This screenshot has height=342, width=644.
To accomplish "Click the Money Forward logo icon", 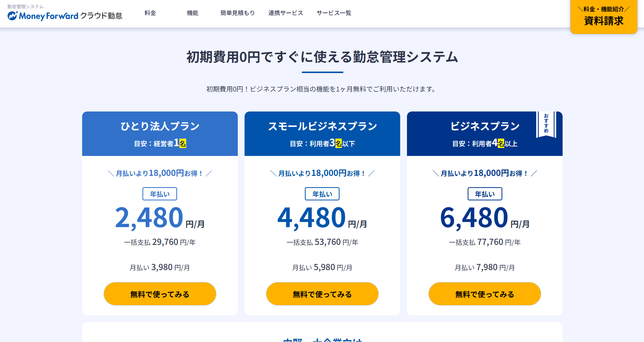I will (x=12, y=16).
